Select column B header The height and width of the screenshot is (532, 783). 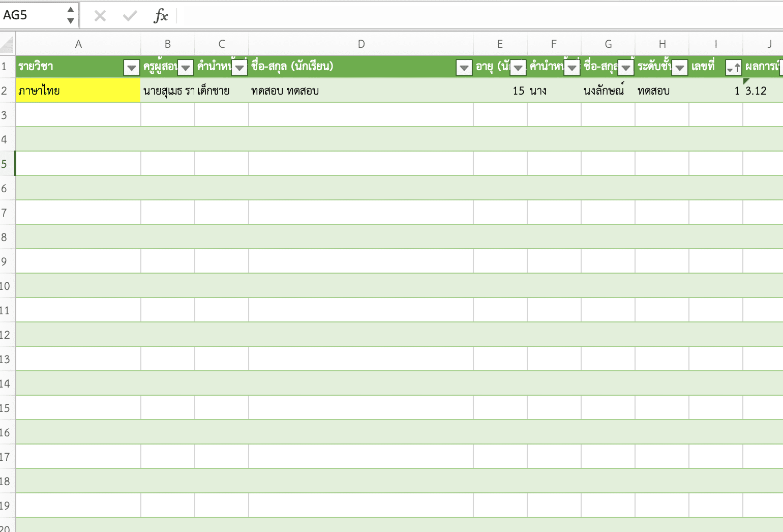(x=168, y=44)
